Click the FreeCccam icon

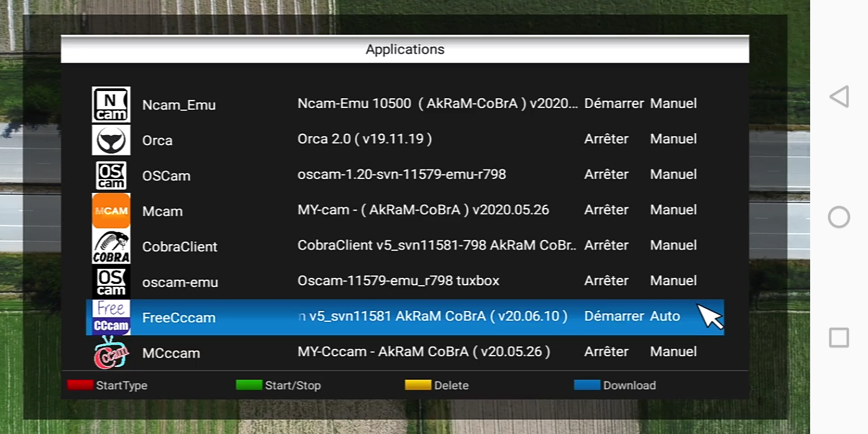click(x=111, y=317)
